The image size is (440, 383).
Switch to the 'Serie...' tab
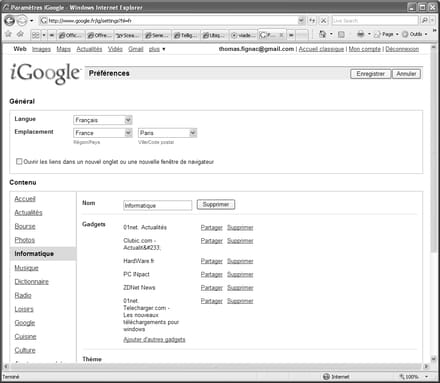[x=157, y=35]
